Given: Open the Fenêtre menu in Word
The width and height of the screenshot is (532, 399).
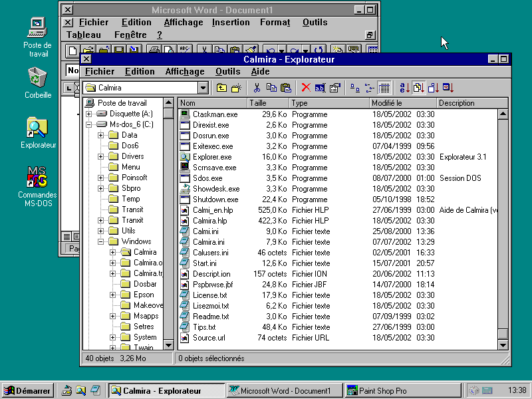Looking at the screenshot, I should coord(130,35).
